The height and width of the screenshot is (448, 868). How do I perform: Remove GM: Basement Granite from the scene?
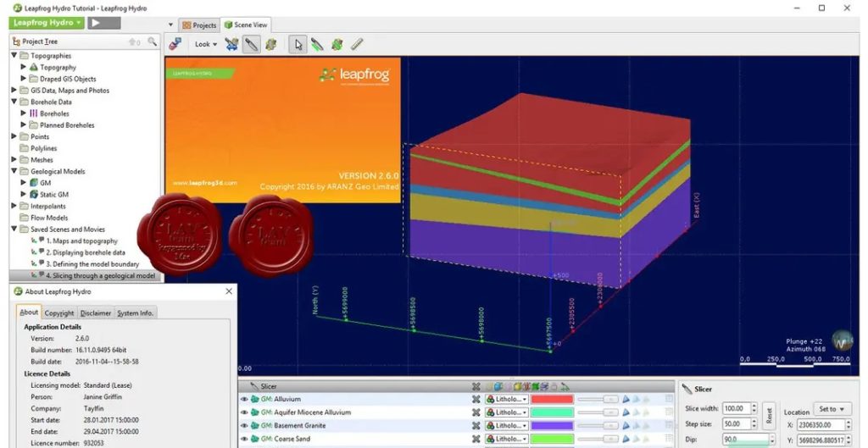476,426
